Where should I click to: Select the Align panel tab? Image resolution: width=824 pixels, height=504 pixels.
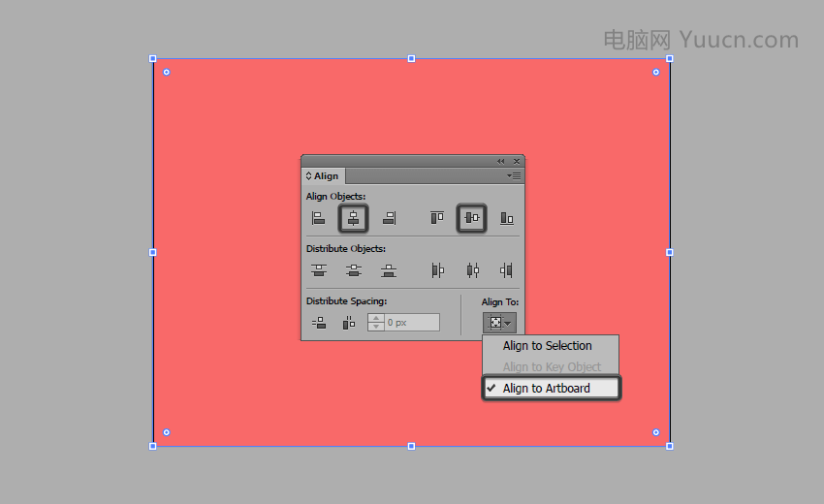(323, 176)
